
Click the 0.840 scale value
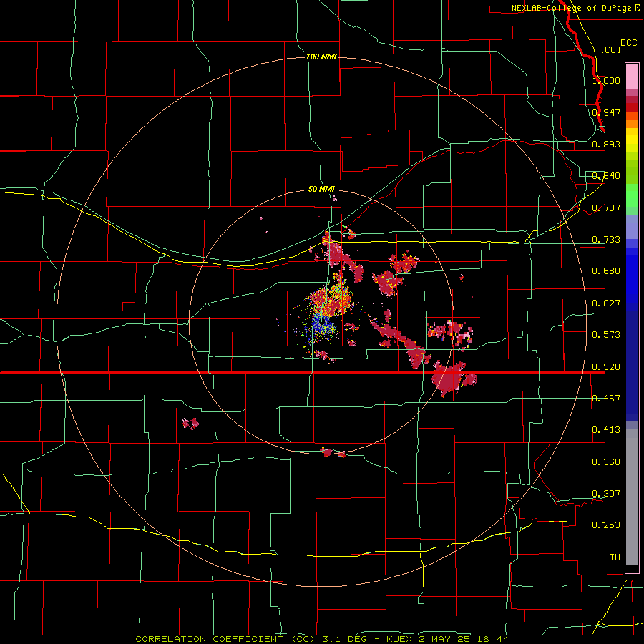point(606,176)
